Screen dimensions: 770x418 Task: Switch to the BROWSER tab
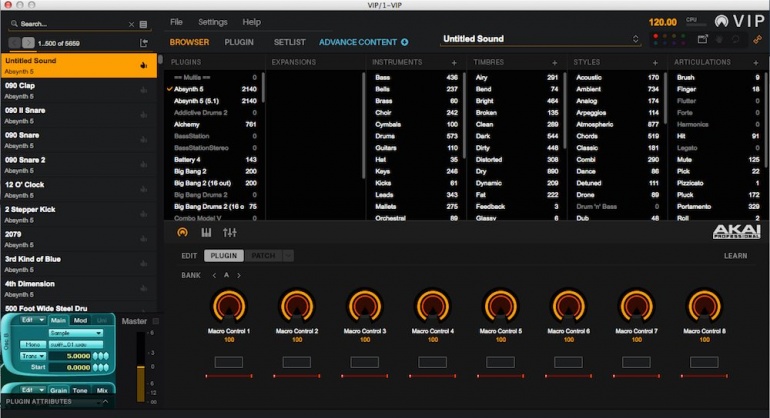(x=189, y=42)
